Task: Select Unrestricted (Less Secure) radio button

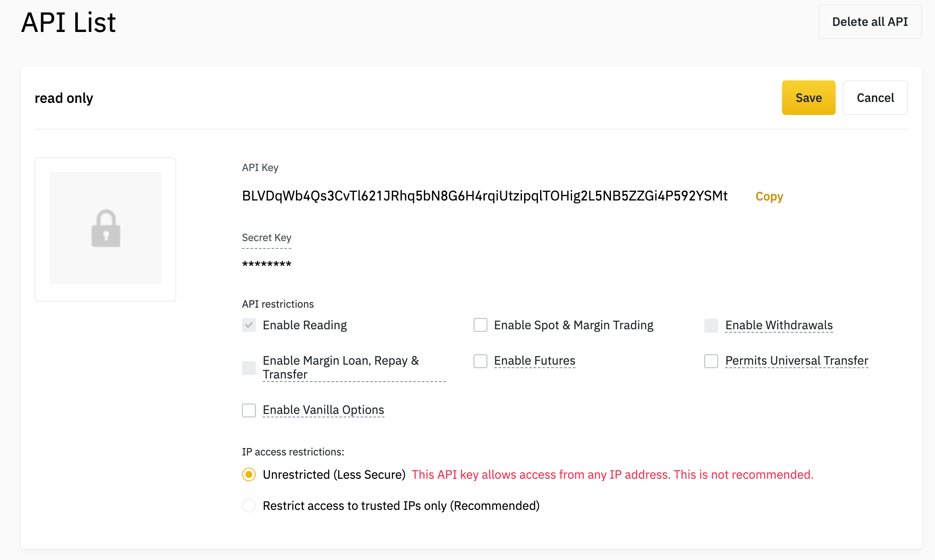Action: click(x=249, y=474)
